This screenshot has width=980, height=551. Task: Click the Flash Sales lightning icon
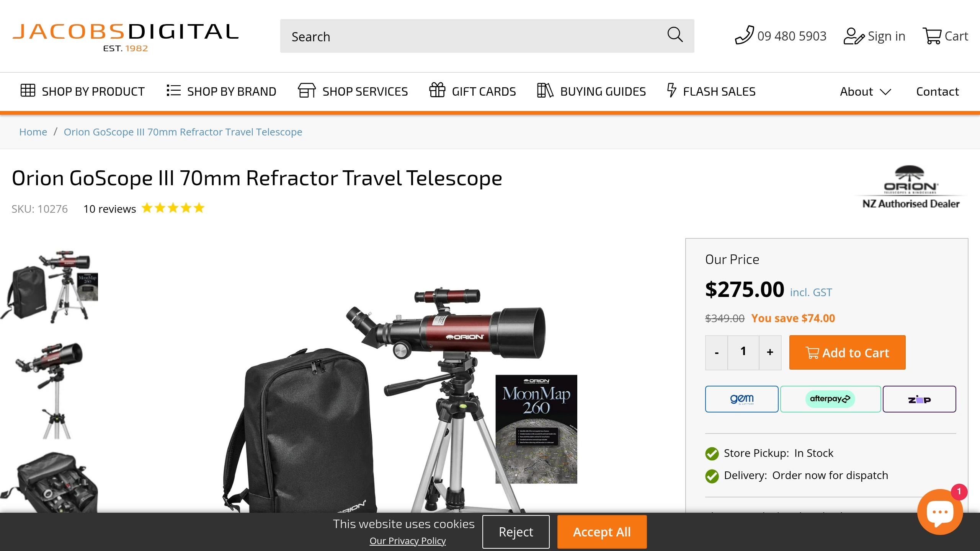[671, 91]
